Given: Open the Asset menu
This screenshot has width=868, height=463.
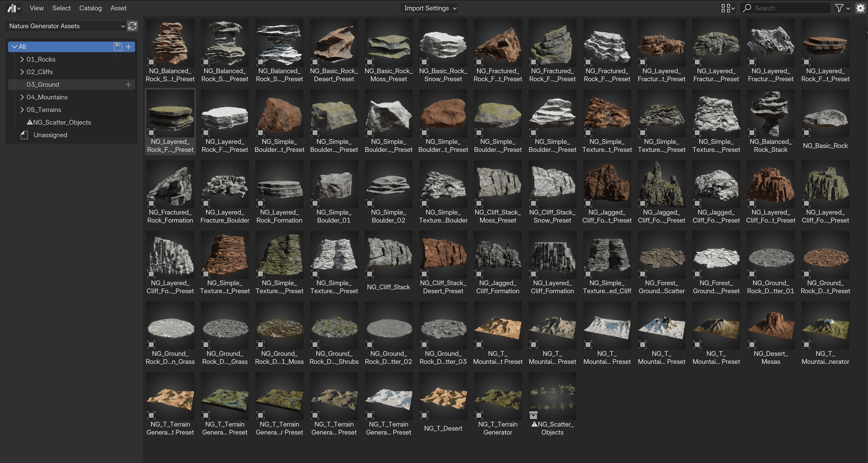Looking at the screenshot, I should coord(118,8).
